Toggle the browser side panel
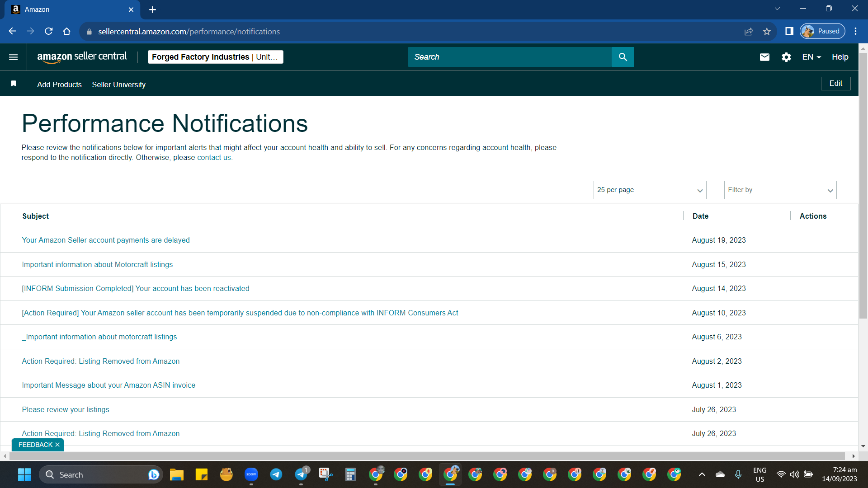This screenshot has height=488, width=868. tap(789, 31)
